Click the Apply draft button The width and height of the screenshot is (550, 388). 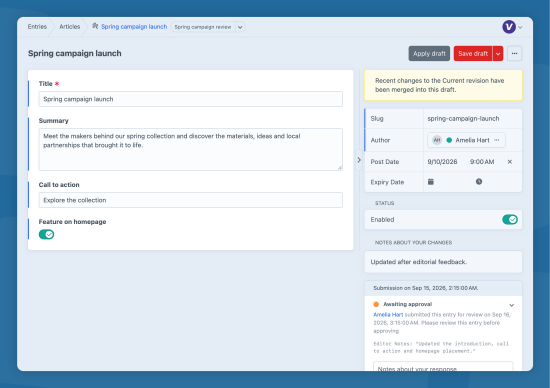tap(429, 54)
